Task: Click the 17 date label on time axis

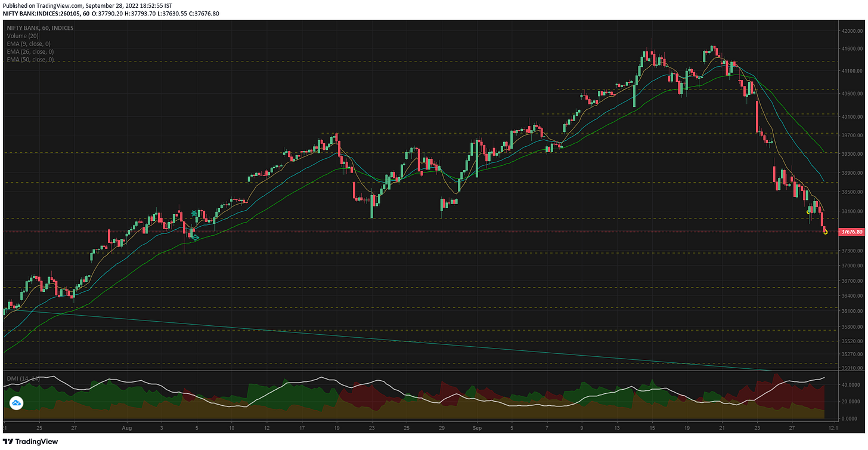Action: [302, 428]
